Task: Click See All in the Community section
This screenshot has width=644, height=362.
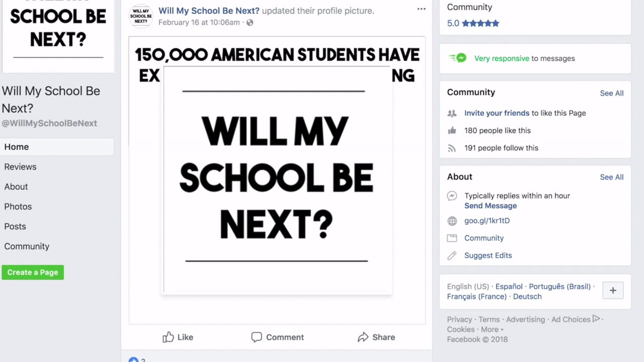Action: tap(611, 93)
